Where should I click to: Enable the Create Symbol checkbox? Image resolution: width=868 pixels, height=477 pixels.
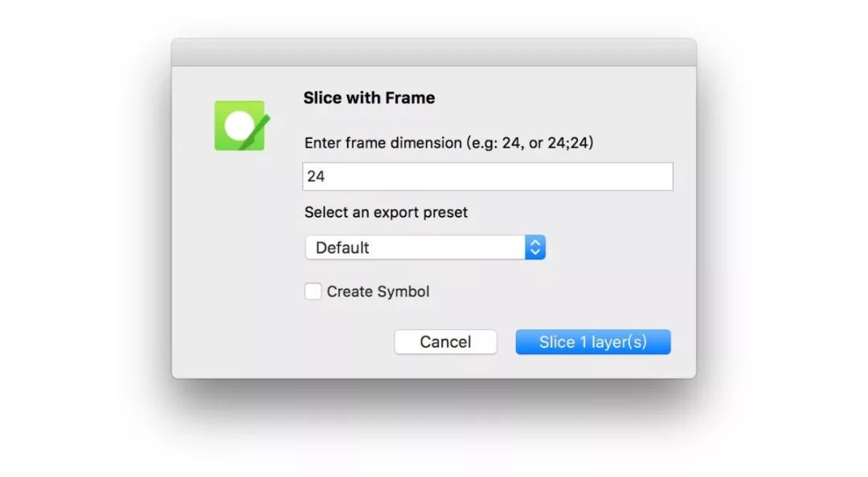tap(313, 291)
